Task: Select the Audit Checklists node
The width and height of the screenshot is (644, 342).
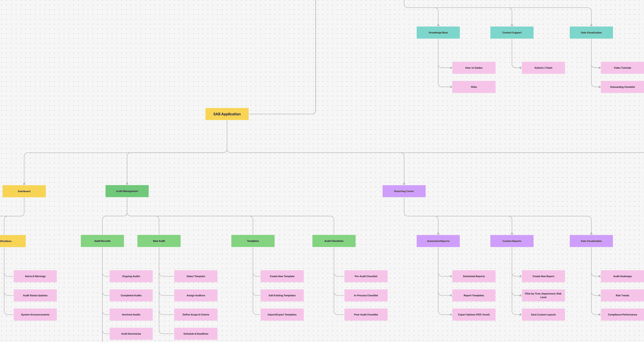Action: (x=334, y=241)
